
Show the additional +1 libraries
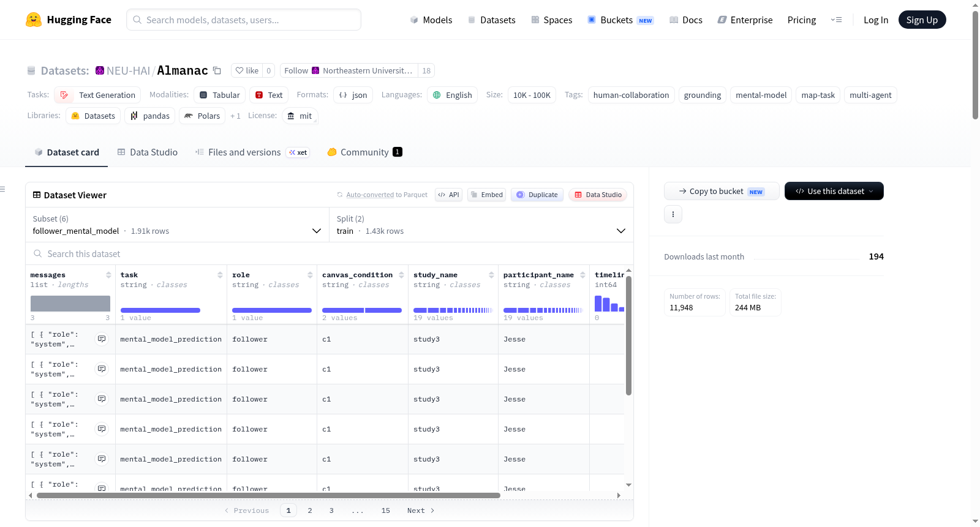pyautogui.click(x=235, y=116)
